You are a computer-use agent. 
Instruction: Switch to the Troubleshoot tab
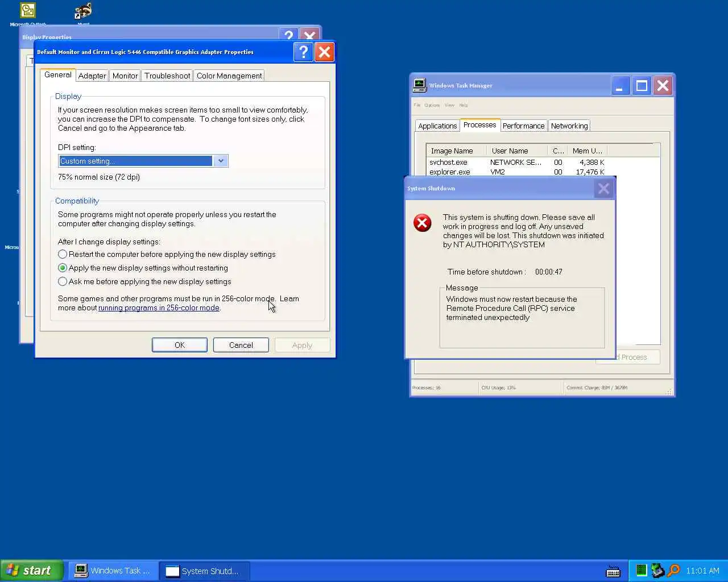(167, 76)
